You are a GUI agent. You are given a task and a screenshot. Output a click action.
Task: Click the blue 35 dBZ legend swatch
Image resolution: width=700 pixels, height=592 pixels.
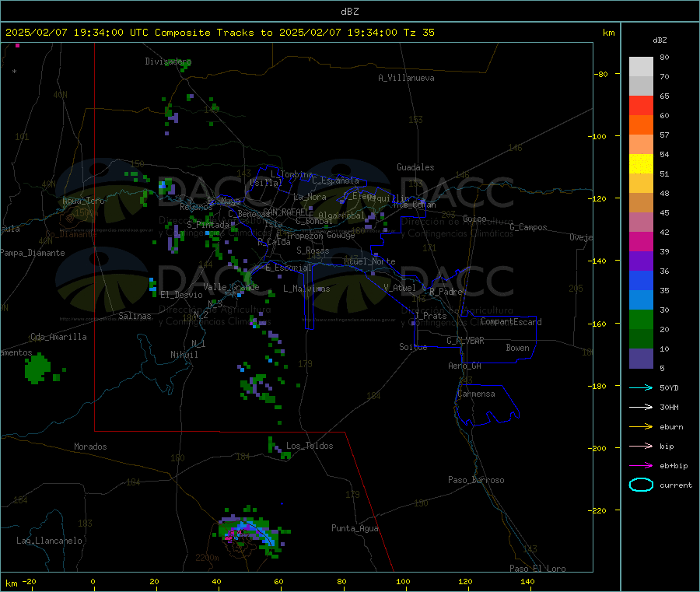tap(641, 280)
